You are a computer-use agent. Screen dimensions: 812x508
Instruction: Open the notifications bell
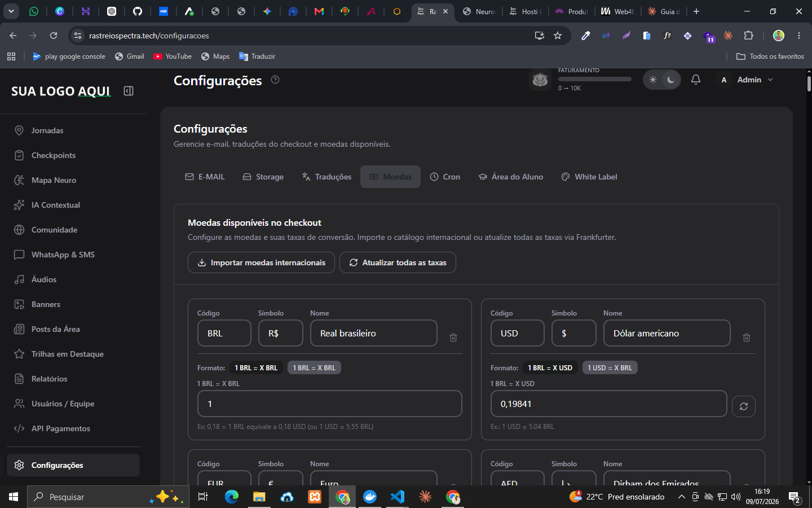pyautogui.click(x=696, y=80)
